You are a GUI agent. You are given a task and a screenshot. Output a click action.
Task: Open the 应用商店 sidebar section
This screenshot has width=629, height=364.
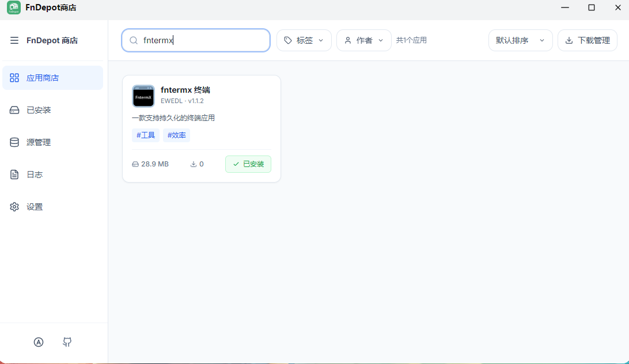52,78
